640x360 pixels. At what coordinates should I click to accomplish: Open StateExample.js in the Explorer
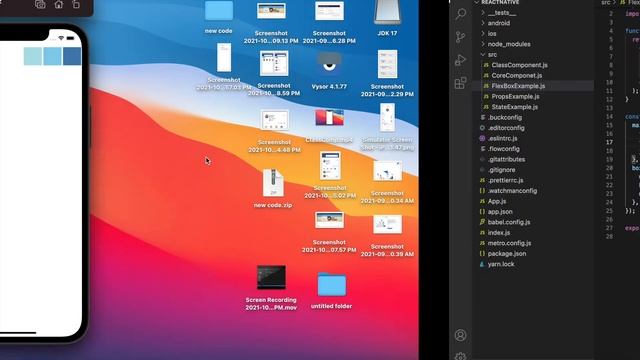click(533, 107)
